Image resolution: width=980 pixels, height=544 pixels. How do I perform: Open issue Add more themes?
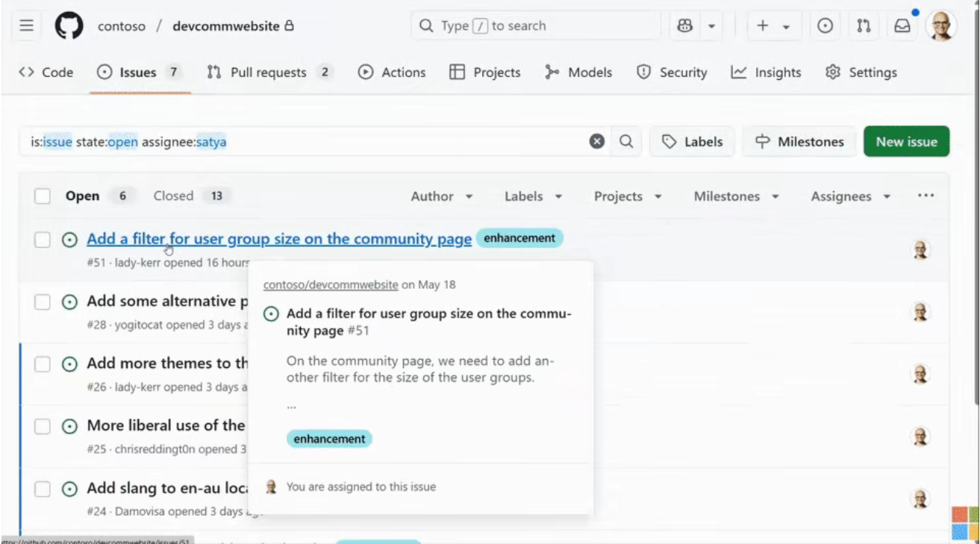[x=167, y=363]
